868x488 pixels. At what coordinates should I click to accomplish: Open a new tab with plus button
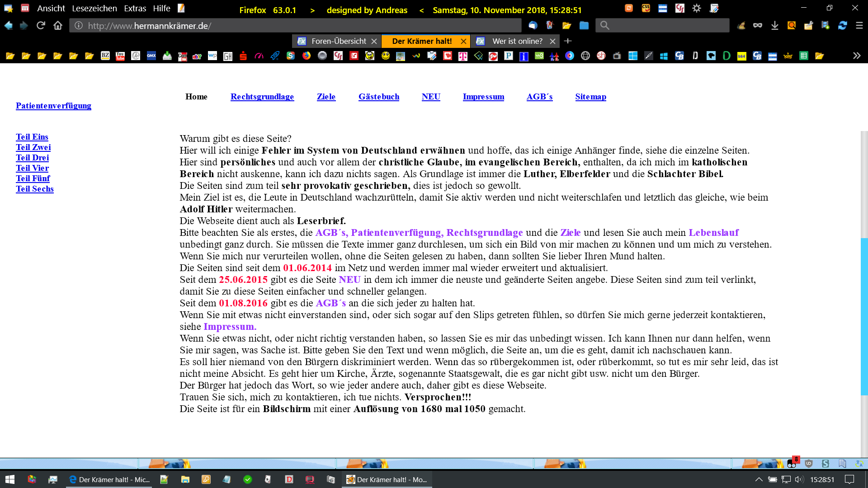click(568, 41)
